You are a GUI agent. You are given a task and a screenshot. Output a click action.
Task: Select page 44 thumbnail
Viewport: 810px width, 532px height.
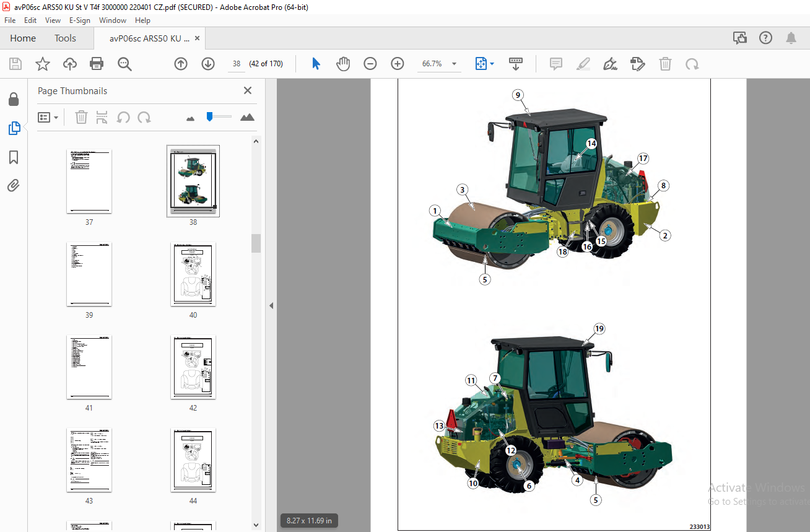(193, 460)
